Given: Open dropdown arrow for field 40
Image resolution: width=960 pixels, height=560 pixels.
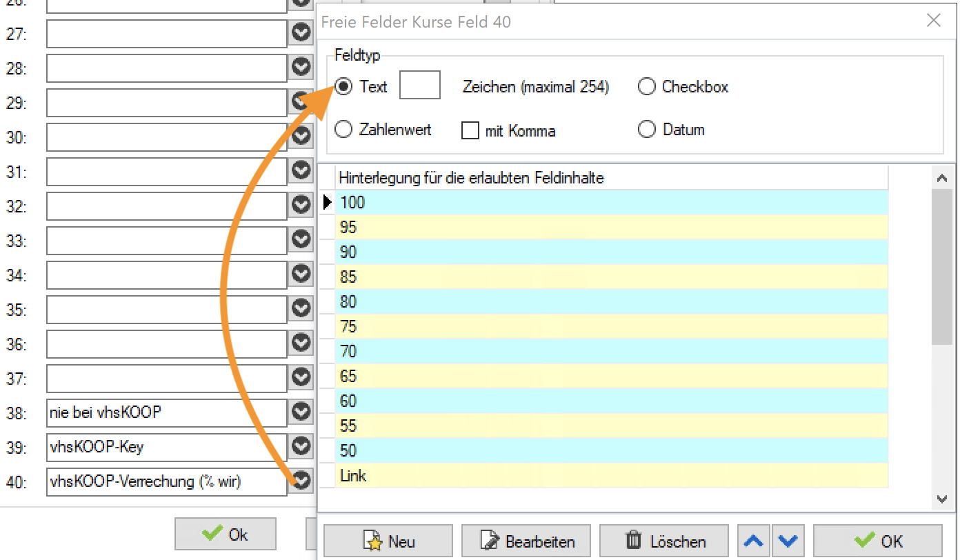Looking at the screenshot, I should tap(301, 480).
